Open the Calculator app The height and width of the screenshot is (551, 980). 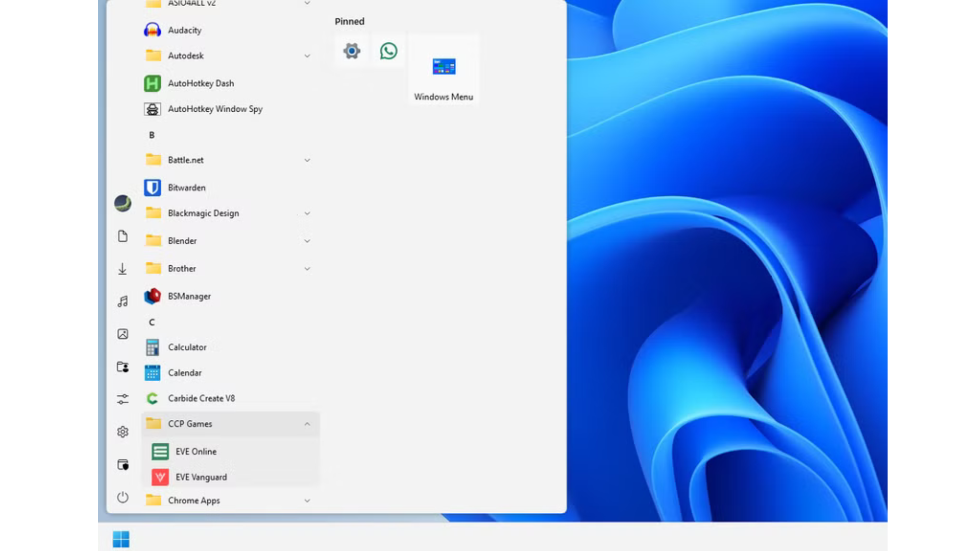coord(187,347)
